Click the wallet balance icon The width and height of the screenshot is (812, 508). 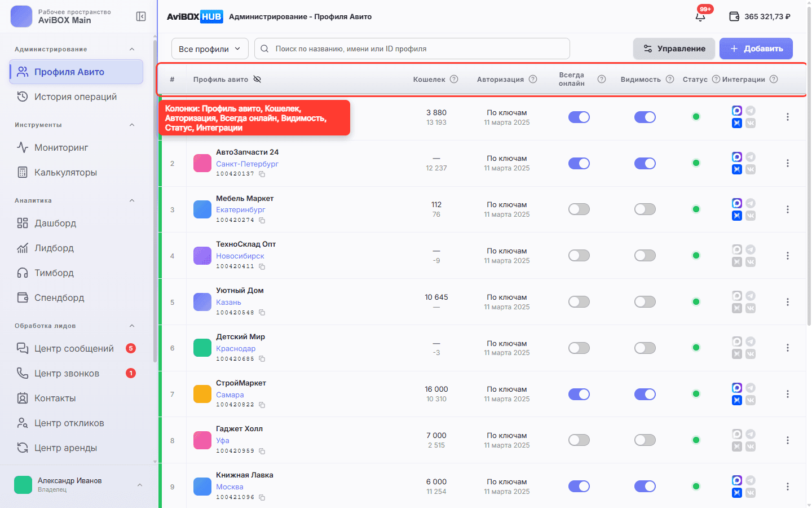734,16
